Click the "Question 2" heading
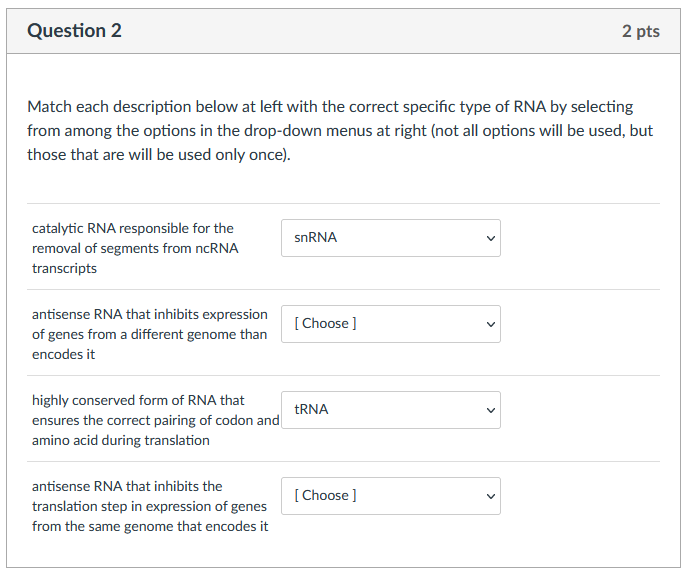688x573 pixels. click(75, 31)
